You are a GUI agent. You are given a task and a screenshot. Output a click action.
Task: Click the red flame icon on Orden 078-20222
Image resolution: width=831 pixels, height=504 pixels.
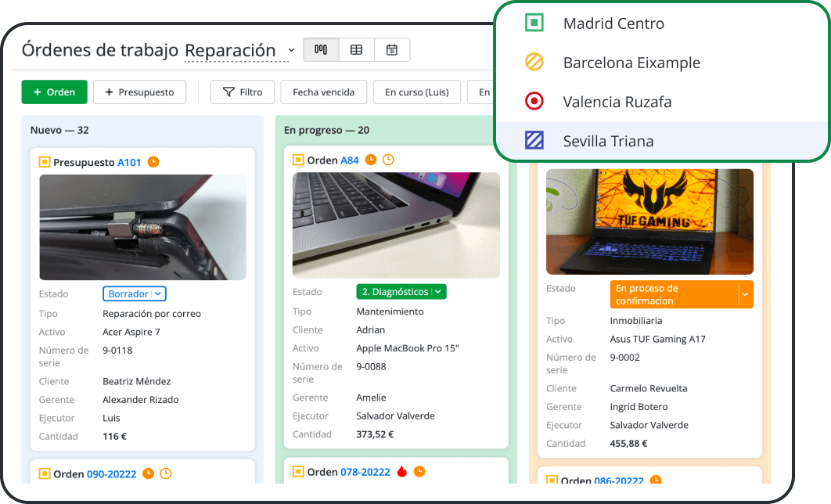(x=402, y=472)
